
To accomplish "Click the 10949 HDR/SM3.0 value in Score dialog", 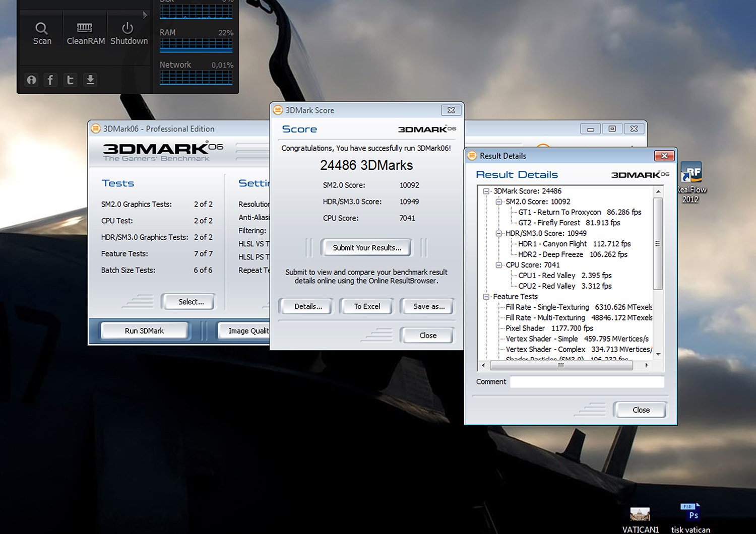I will click(x=409, y=202).
